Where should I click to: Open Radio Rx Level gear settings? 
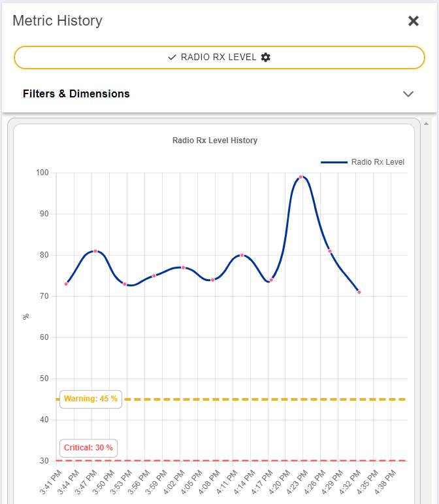pyautogui.click(x=265, y=58)
